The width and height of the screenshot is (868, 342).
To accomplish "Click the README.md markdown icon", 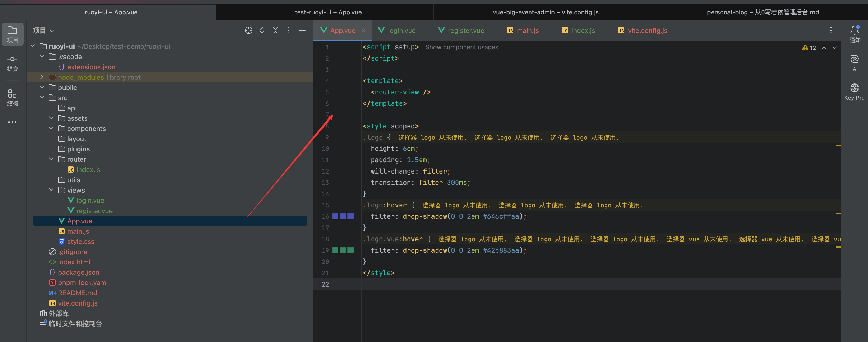I will click(x=52, y=293).
